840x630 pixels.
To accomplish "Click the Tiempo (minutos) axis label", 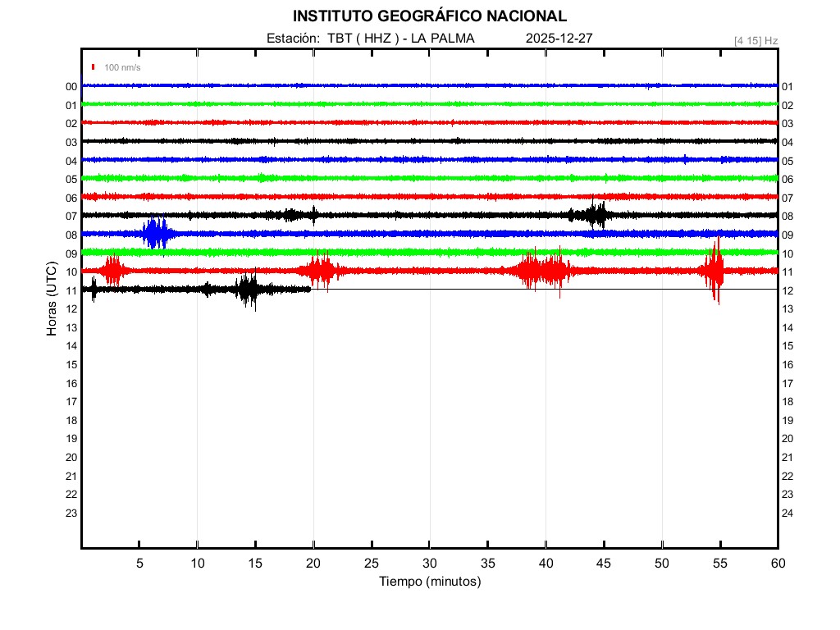I will click(x=429, y=582).
